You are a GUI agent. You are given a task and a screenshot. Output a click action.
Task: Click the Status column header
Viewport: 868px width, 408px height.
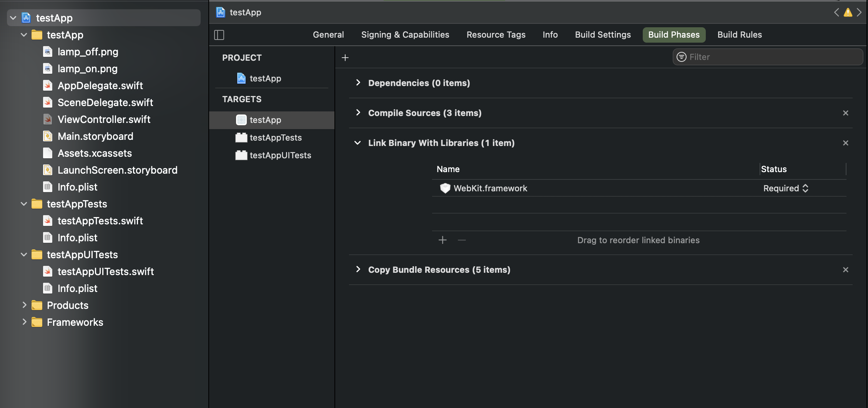[774, 169]
